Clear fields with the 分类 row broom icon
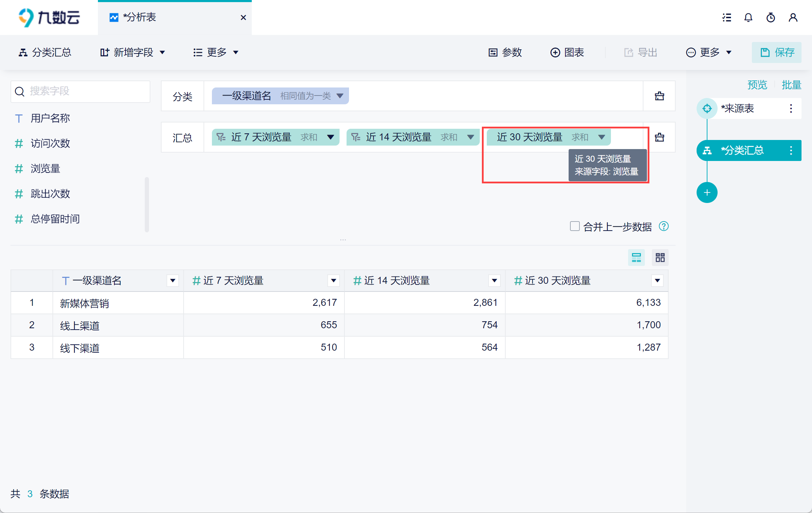Viewport: 812px width, 513px height. click(x=659, y=96)
